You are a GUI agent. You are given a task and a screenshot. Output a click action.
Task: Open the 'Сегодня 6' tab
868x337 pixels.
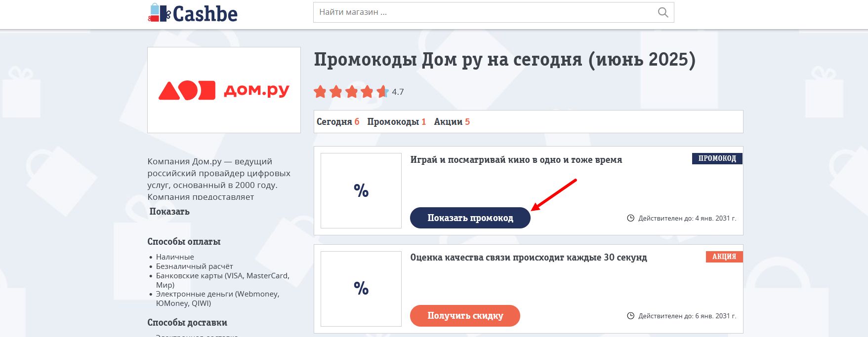338,122
